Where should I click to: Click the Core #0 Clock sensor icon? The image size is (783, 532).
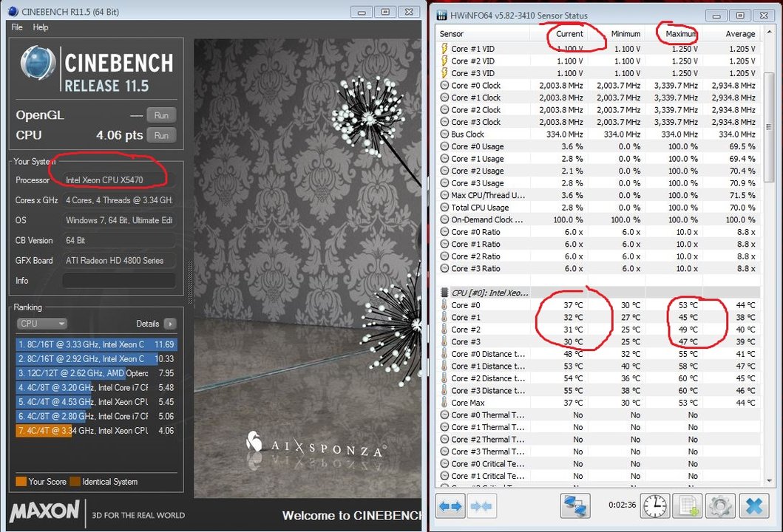coord(444,85)
